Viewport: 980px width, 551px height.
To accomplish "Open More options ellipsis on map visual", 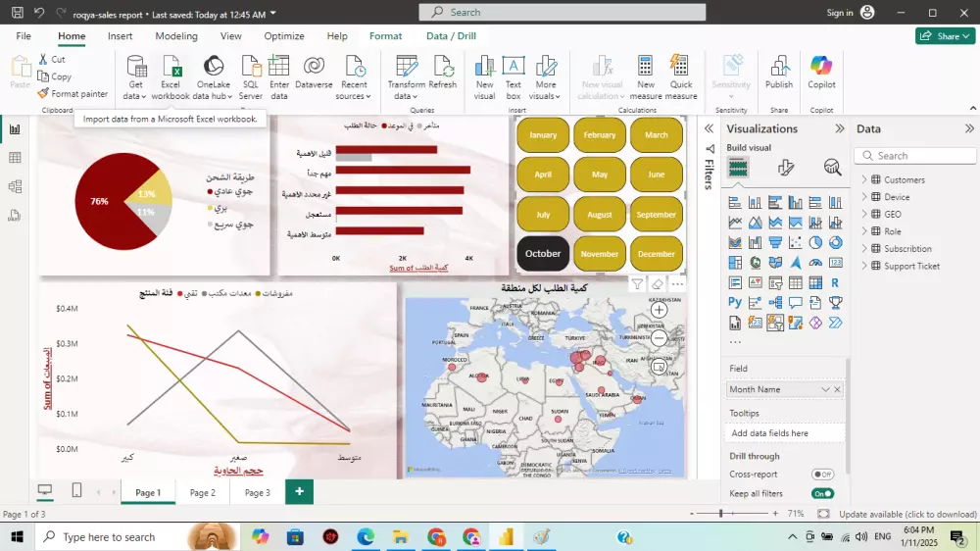I will [677, 284].
